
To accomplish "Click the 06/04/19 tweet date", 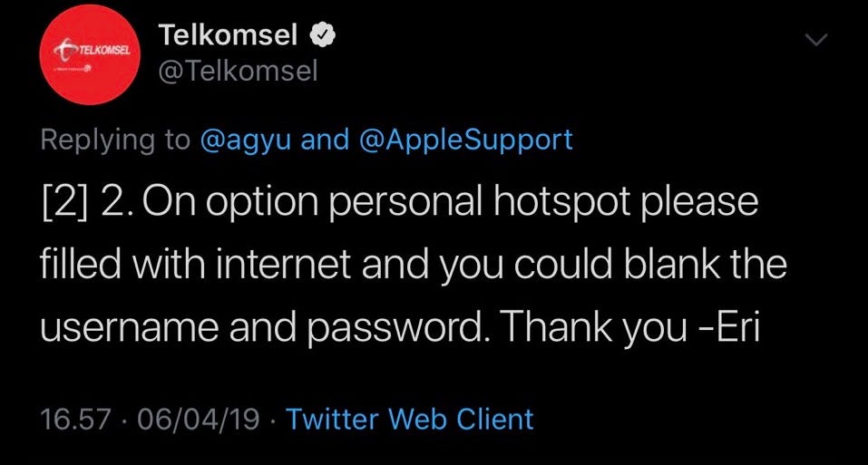I will point(198,419).
